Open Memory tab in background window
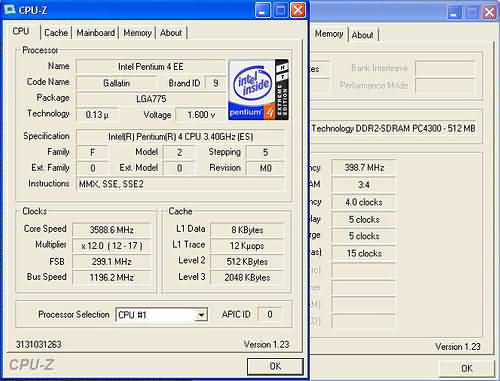 click(329, 34)
